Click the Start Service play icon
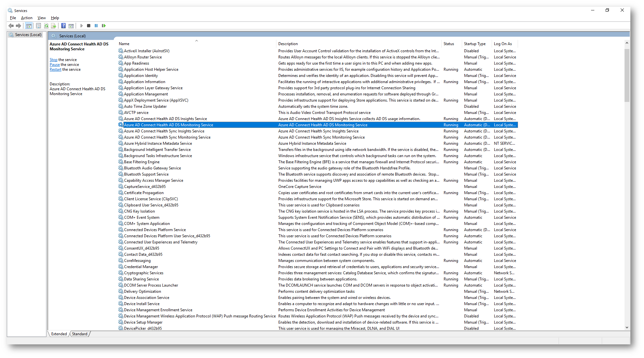The width and height of the screenshot is (644, 358). pyautogui.click(x=82, y=26)
